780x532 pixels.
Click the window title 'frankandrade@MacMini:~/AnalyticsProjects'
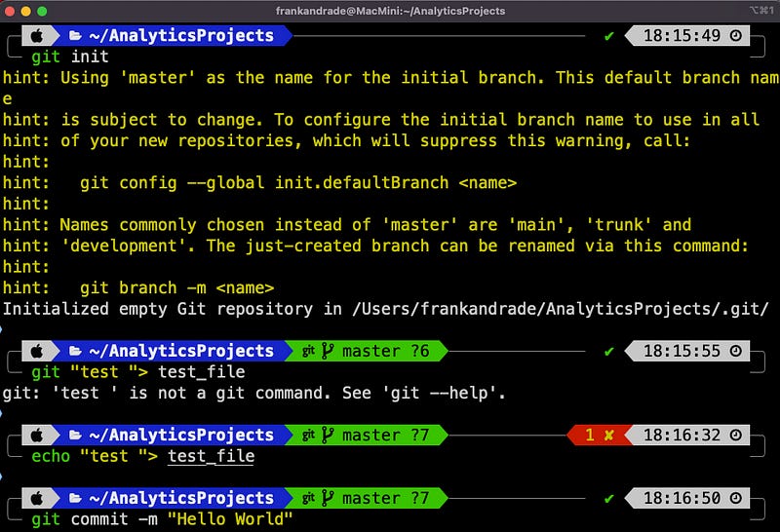pyautogui.click(x=391, y=11)
